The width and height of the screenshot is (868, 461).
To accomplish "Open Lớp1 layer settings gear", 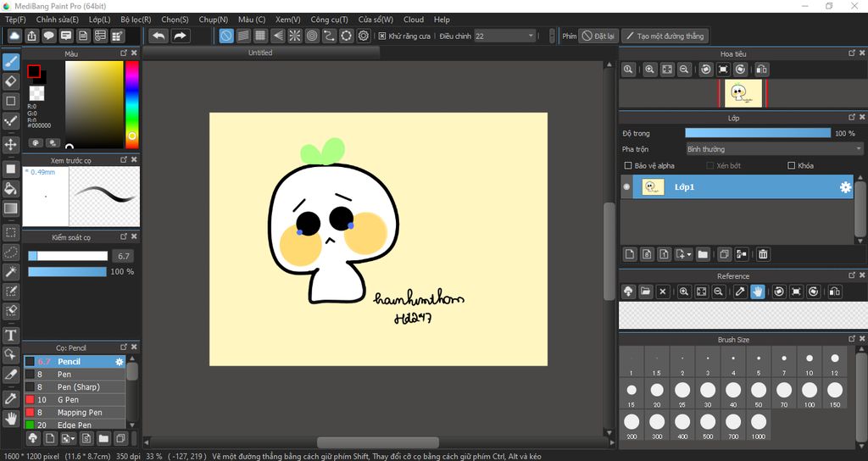I will coord(845,187).
